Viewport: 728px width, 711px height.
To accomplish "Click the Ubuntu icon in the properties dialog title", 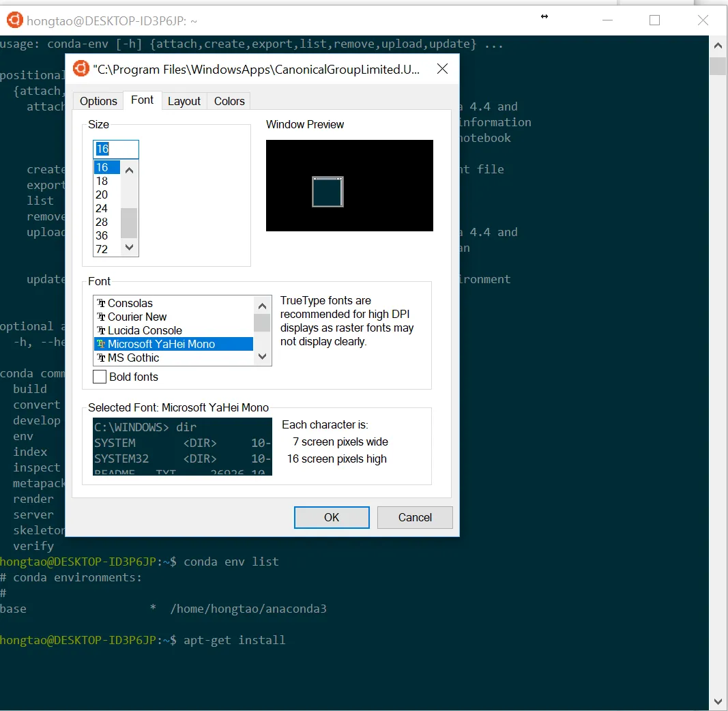I will 81,69.
